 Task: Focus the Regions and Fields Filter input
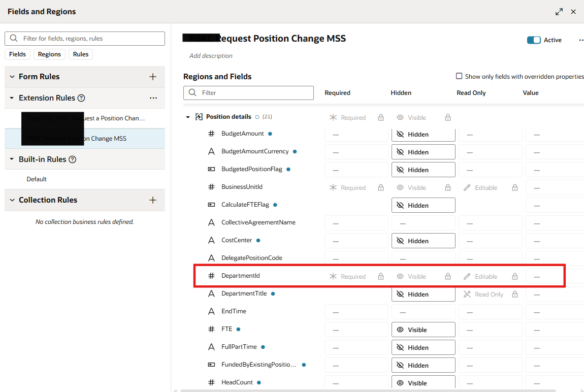(248, 93)
